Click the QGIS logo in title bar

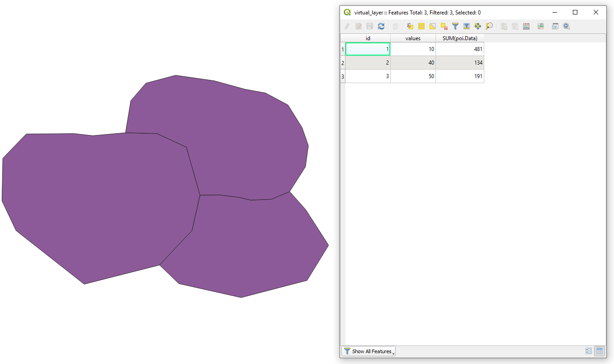click(x=347, y=13)
